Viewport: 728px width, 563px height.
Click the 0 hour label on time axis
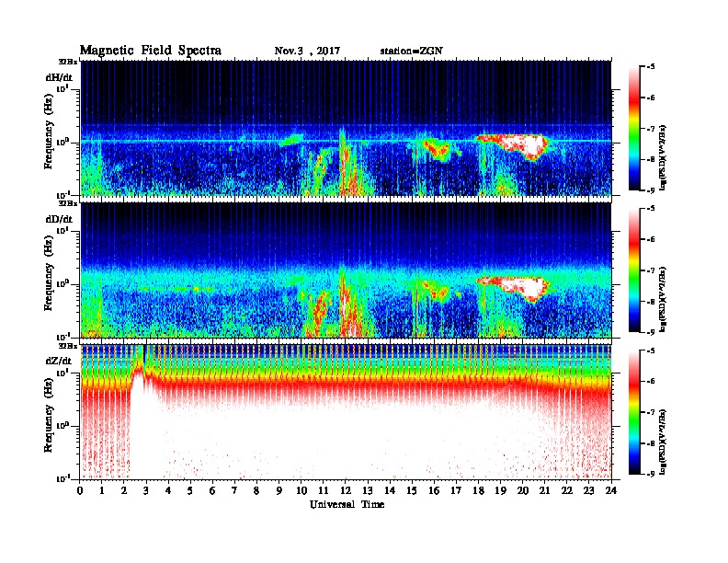[80, 491]
